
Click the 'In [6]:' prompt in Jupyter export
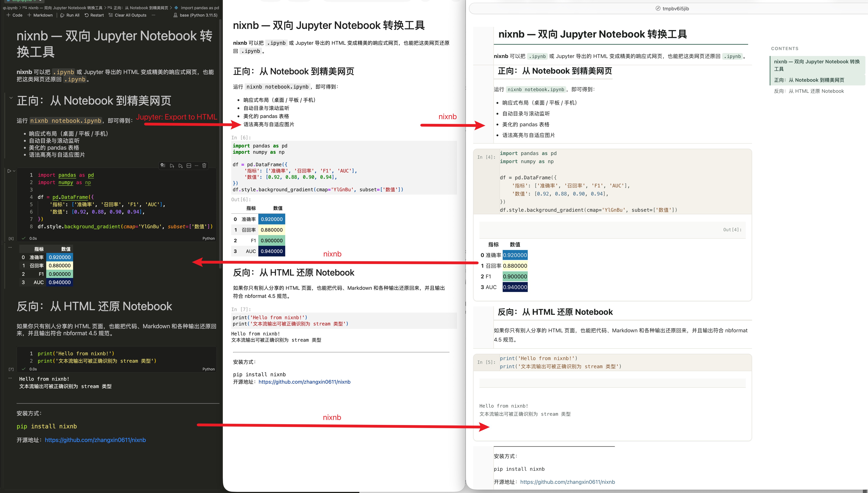241,138
